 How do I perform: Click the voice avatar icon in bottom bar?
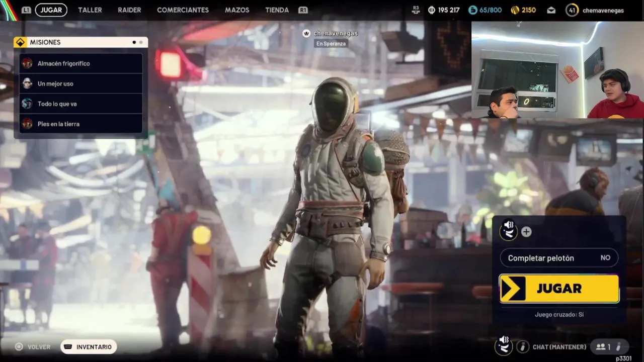(x=504, y=346)
